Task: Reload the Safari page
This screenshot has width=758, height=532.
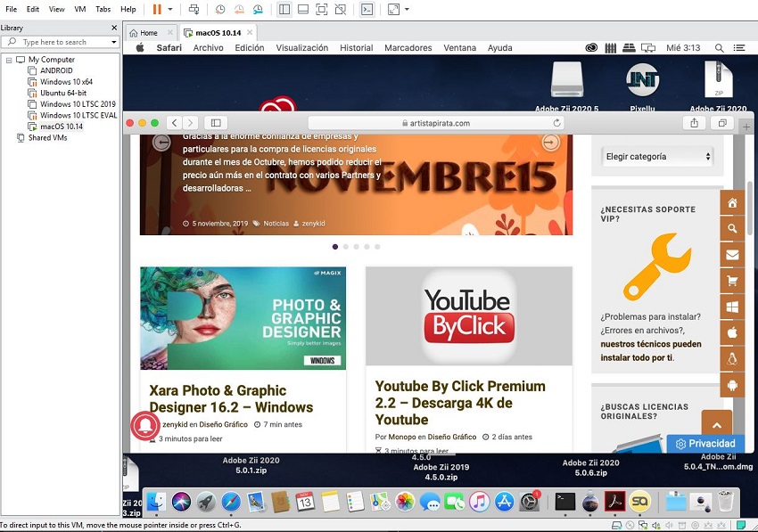Action: [556, 123]
